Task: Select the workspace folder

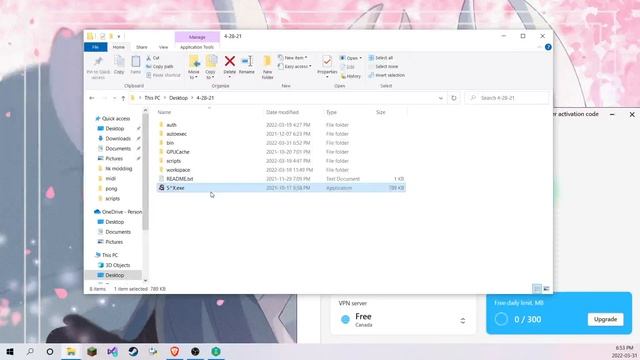Action: 178,170
